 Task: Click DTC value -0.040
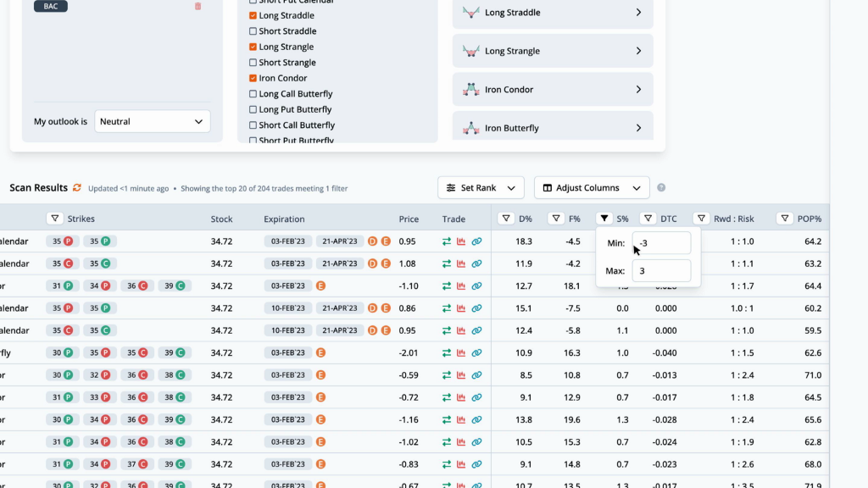pos(665,352)
